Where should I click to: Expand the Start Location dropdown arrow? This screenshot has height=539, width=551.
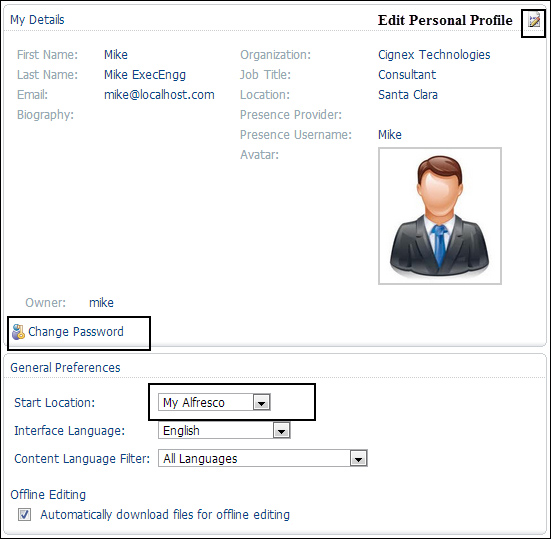(x=261, y=403)
